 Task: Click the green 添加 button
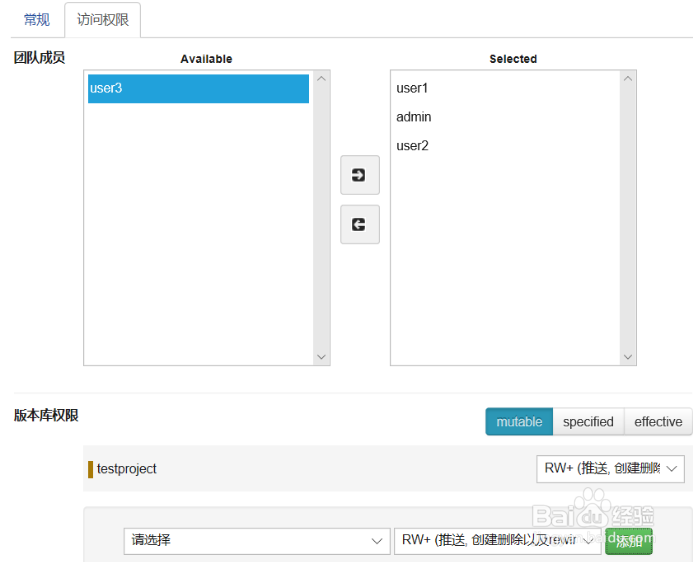[x=628, y=541]
